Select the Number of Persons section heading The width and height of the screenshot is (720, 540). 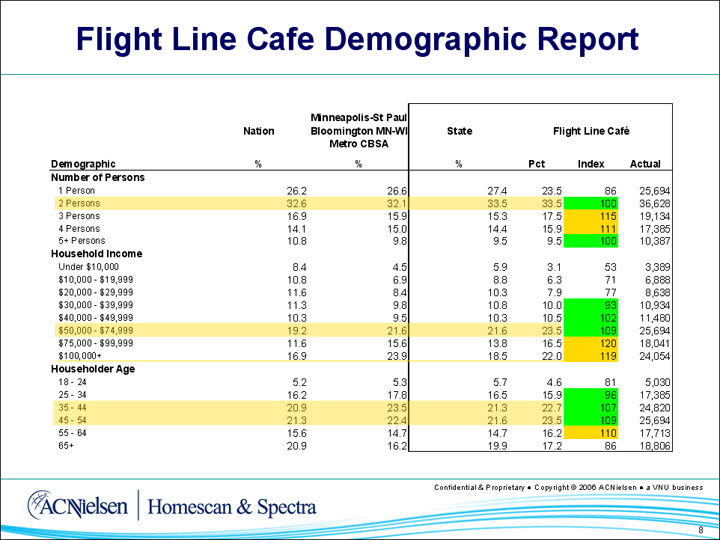tap(97, 177)
